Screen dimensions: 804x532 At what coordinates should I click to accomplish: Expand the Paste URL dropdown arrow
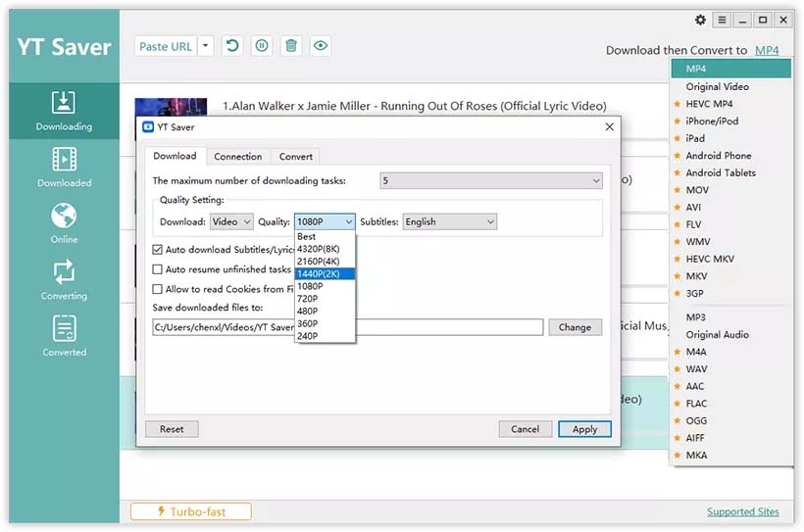tap(206, 46)
